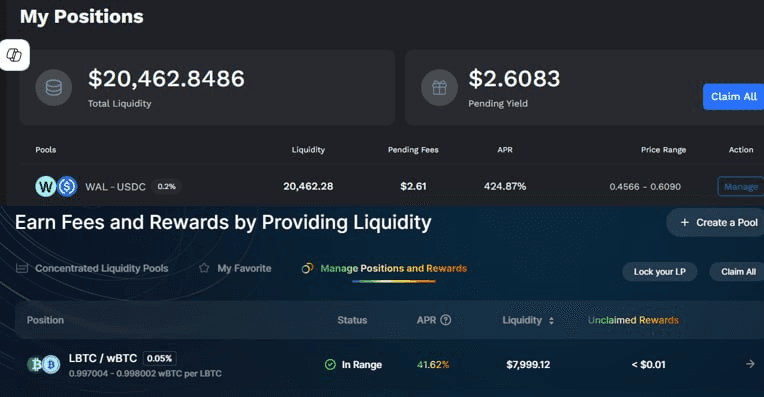This screenshot has height=397, width=764.
Task: Click the dark Claim All button near Lock your LP
Action: pos(737,272)
